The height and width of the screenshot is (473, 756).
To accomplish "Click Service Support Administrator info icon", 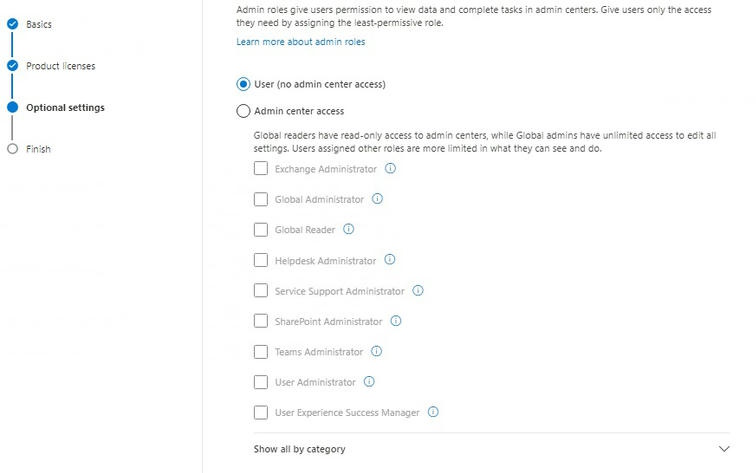I will (418, 291).
